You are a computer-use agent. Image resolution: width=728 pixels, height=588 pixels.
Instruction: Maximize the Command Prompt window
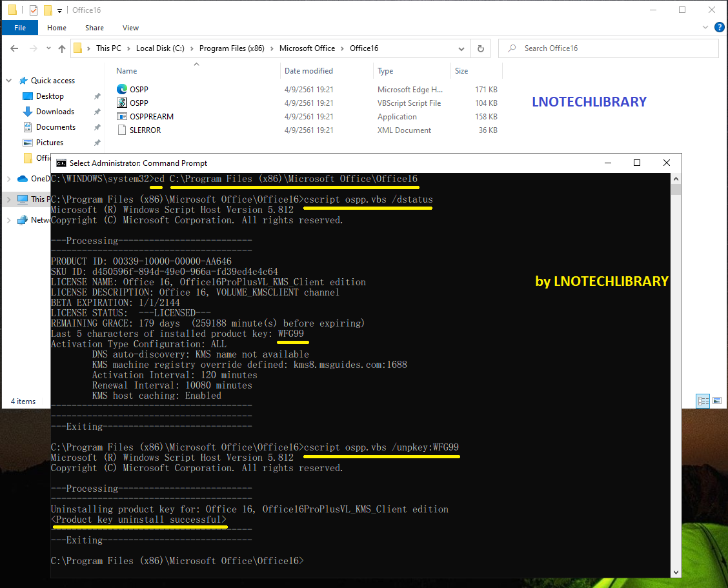pyautogui.click(x=637, y=163)
